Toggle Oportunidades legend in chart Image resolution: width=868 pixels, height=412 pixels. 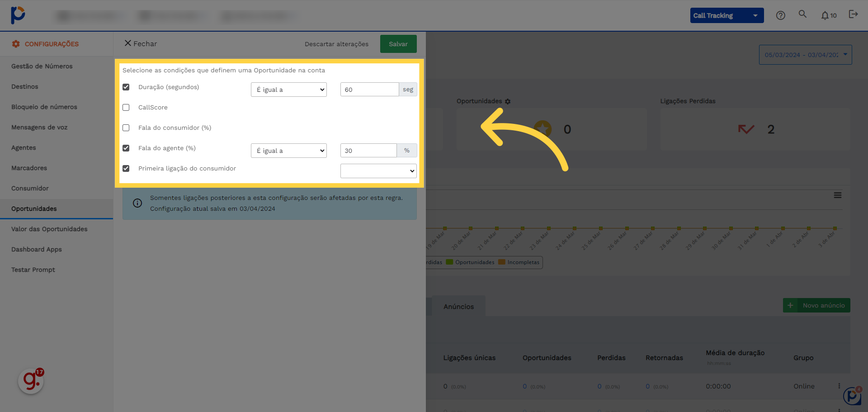click(x=470, y=262)
